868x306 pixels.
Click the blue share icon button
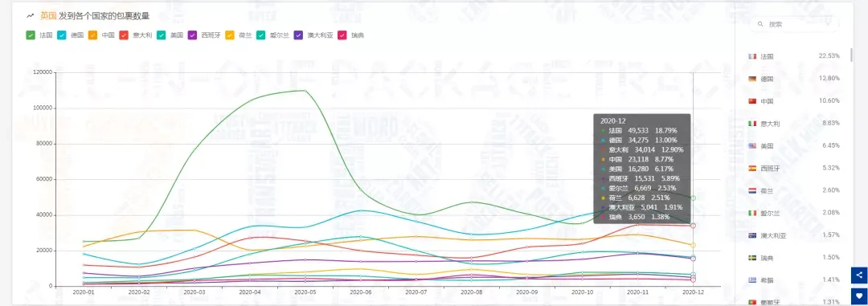pyautogui.click(x=859, y=275)
